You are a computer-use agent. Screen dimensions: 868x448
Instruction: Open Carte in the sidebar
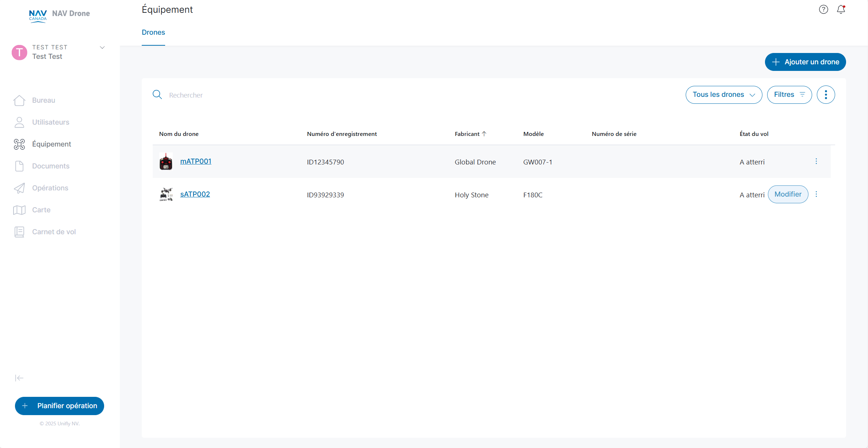pos(41,210)
